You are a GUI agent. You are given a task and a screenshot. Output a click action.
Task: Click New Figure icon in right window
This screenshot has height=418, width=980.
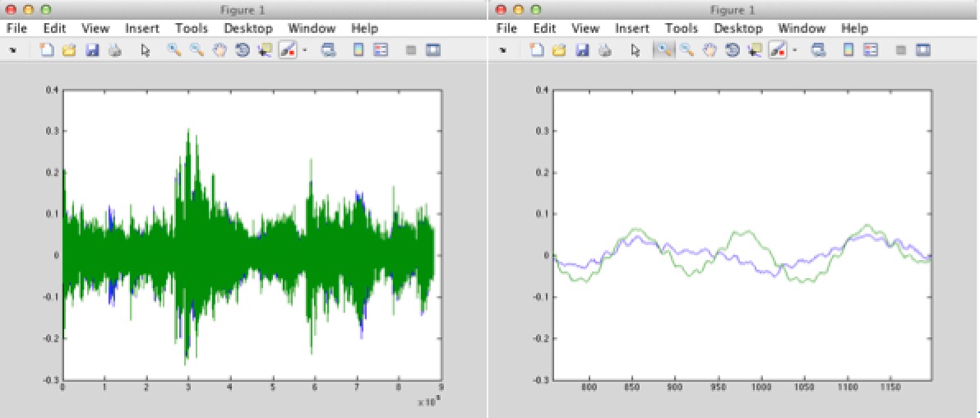(537, 51)
